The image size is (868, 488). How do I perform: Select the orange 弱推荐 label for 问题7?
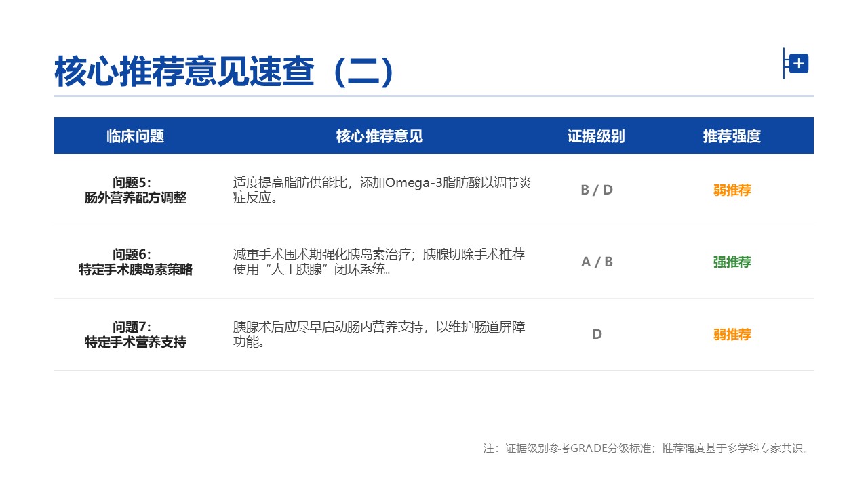coord(732,335)
